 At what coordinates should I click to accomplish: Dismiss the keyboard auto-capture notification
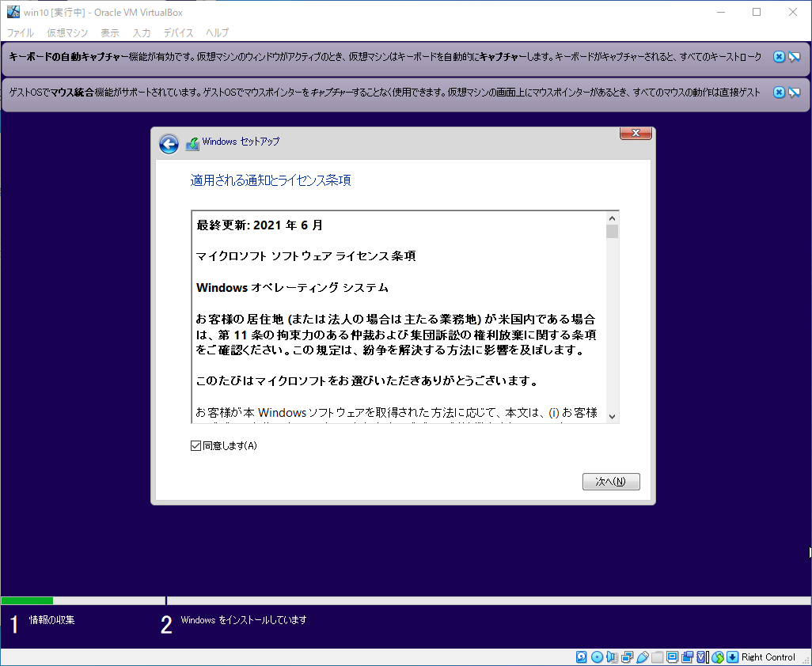779,57
